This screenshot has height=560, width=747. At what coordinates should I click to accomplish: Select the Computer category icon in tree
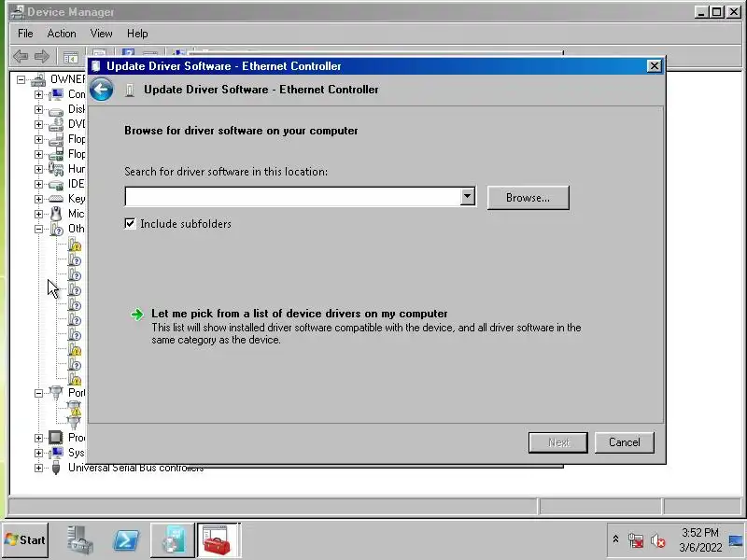pyautogui.click(x=56, y=94)
